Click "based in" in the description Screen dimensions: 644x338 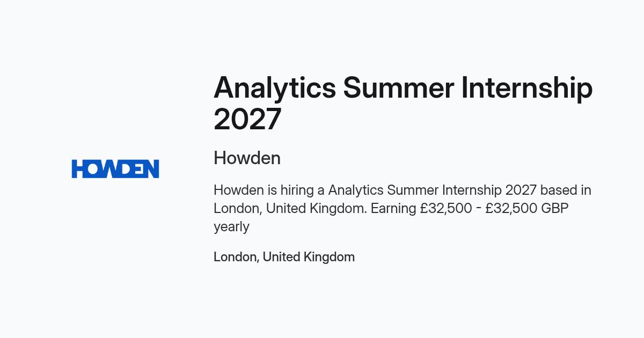tap(566, 190)
